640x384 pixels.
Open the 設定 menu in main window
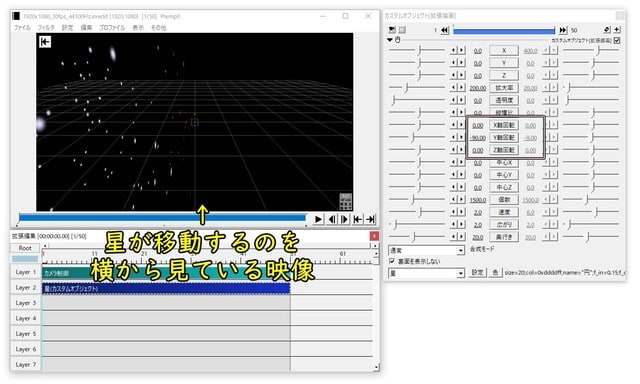pyautogui.click(x=67, y=27)
